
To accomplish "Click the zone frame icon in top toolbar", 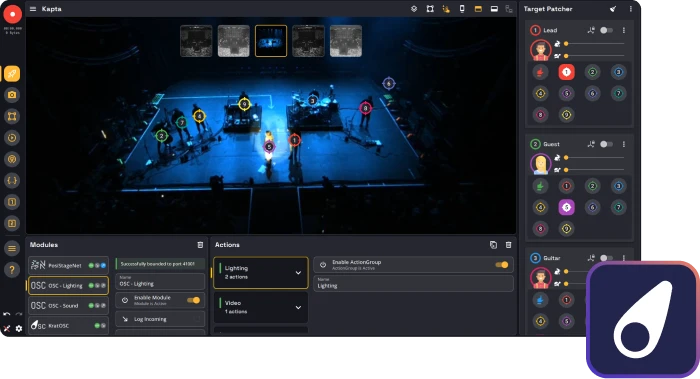I will (430, 9).
